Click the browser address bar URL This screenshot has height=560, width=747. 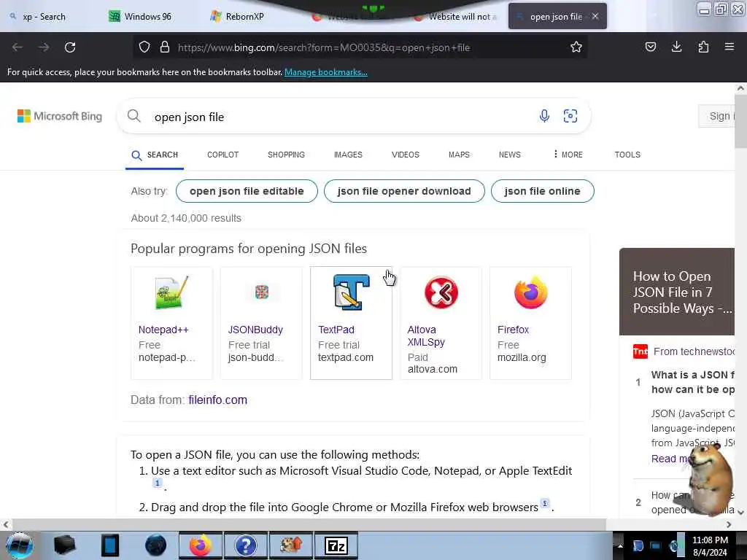(324, 47)
